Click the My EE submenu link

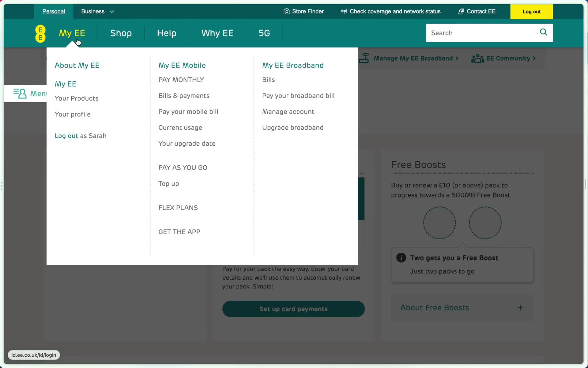pos(66,84)
